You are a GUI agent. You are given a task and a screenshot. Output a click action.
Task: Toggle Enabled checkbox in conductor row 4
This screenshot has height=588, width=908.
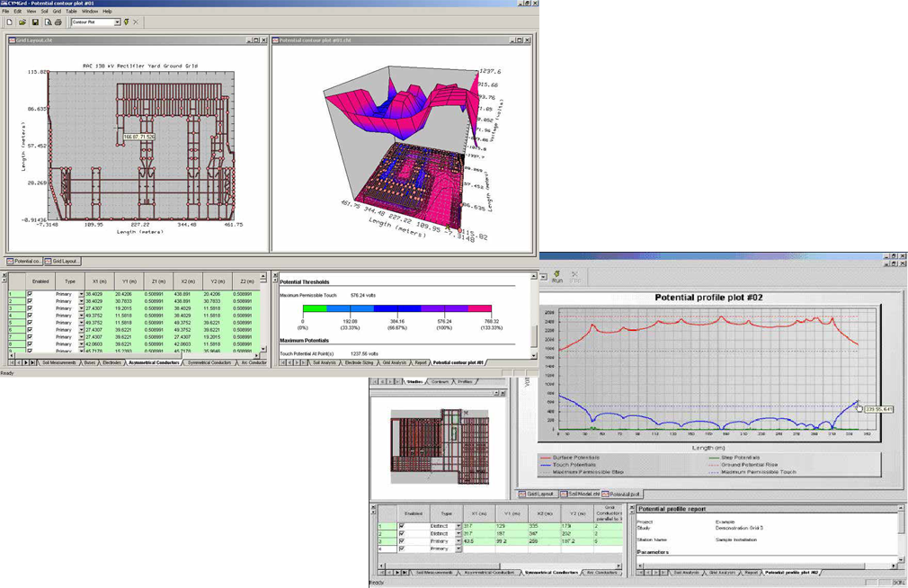[x=30, y=316]
